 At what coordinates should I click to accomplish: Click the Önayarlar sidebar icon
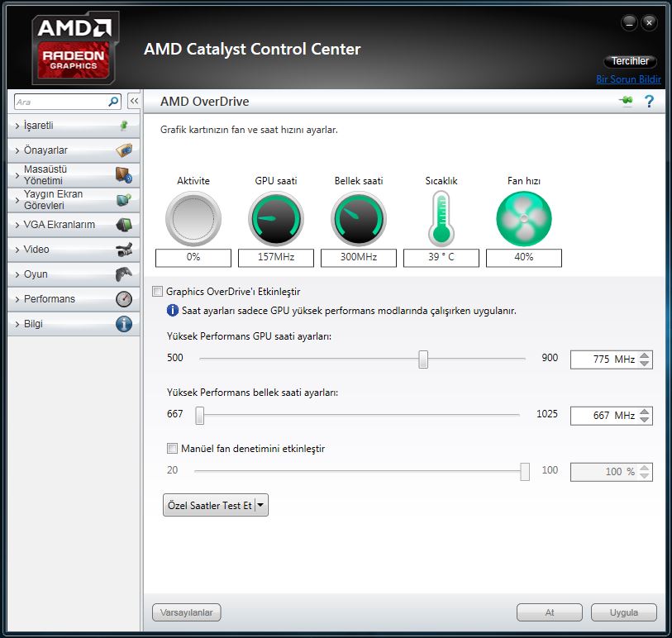click(x=123, y=150)
